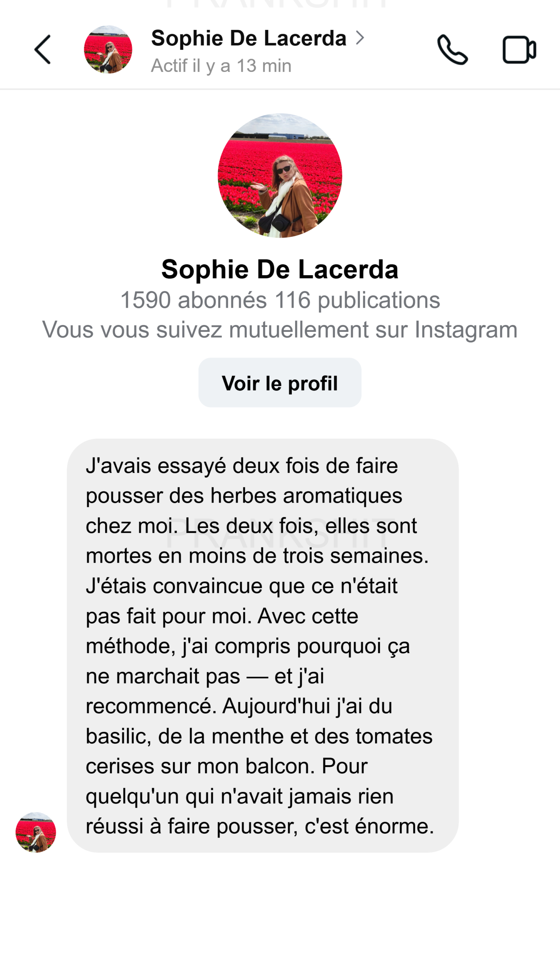The height and width of the screenshot is (980, 560).
Task: Select the message line 'J'avais essayé deux fois de faire'
Action: (242, 467)
